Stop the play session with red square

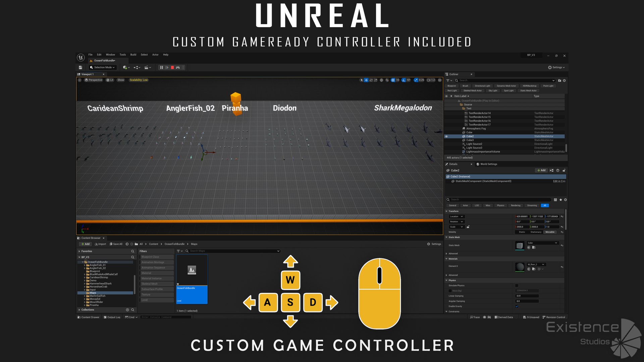(x=172, y=67)
